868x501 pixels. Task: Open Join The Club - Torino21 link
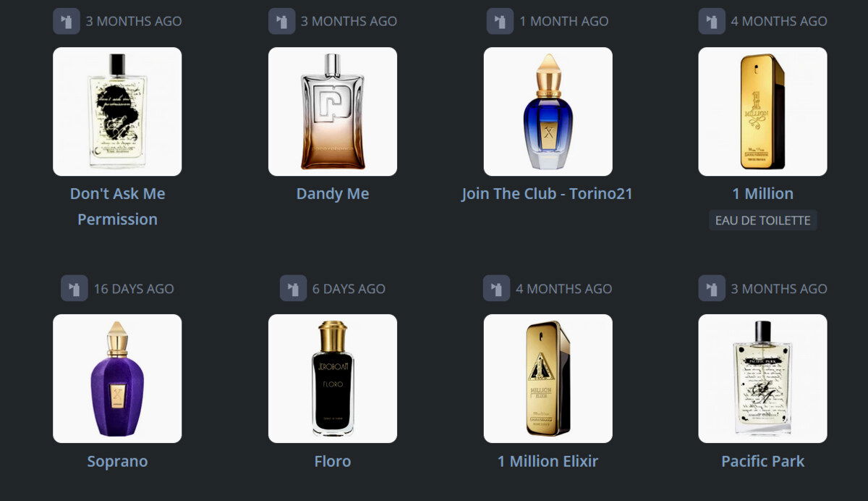(548, 193)
